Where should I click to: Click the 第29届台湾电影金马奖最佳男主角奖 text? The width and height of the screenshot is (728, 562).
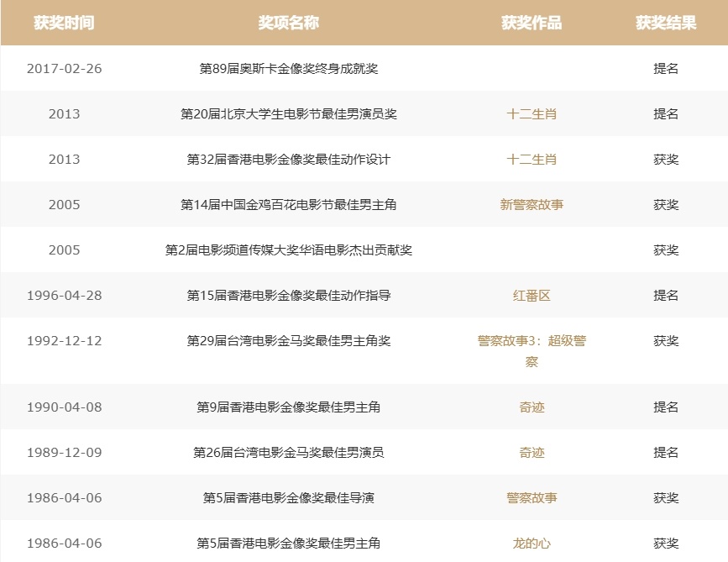tap(288, 341)
